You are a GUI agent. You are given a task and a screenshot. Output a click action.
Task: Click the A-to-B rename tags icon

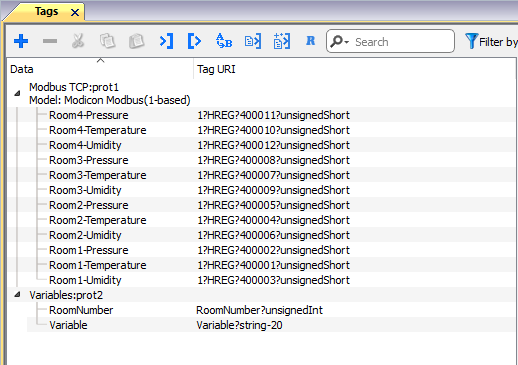coord(224,41)
